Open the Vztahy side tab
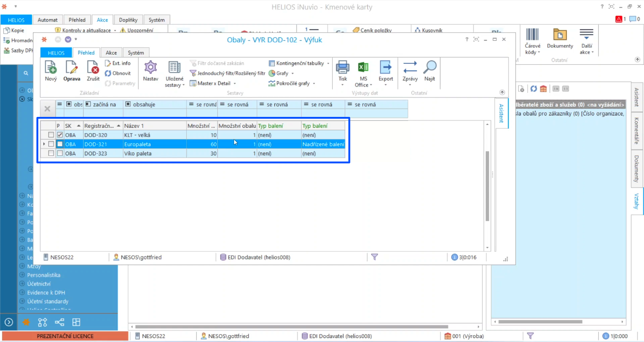The height and width of the screenshot is (342, 644). point(637,201)
